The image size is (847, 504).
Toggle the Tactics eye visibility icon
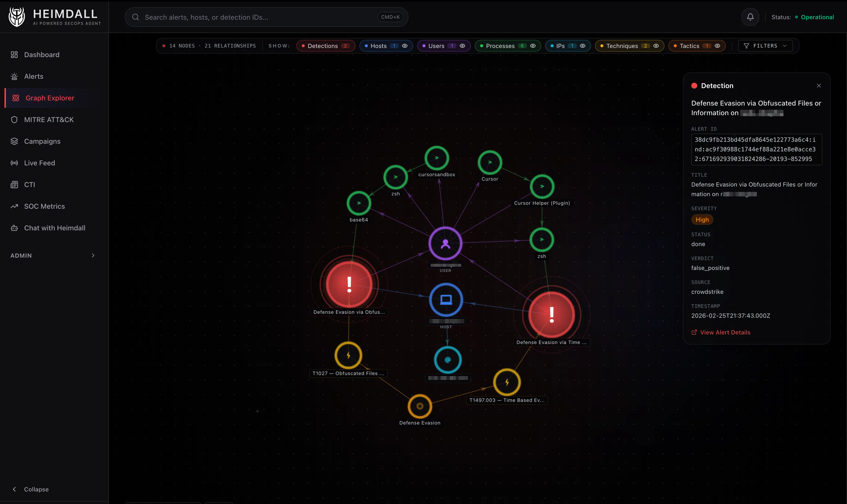717,46
